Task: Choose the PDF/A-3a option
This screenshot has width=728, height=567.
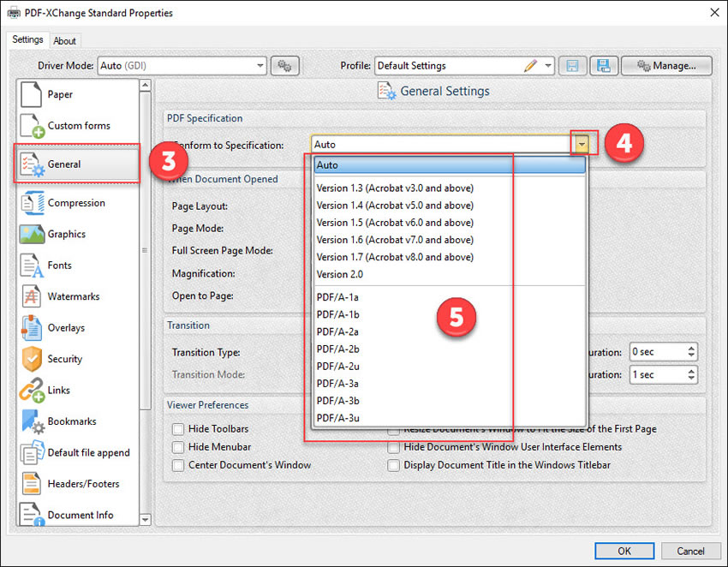Action: coord(450,383)
